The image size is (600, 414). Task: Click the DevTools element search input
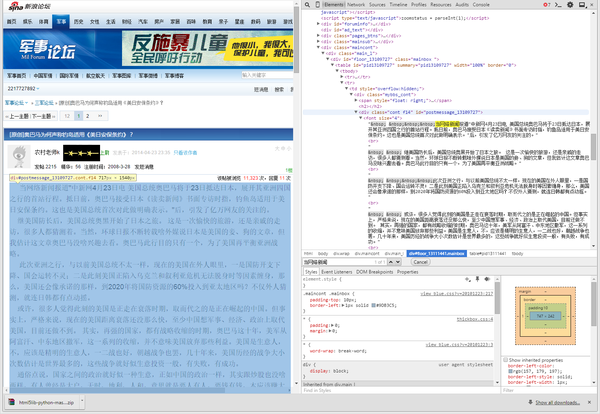point(338,262)
